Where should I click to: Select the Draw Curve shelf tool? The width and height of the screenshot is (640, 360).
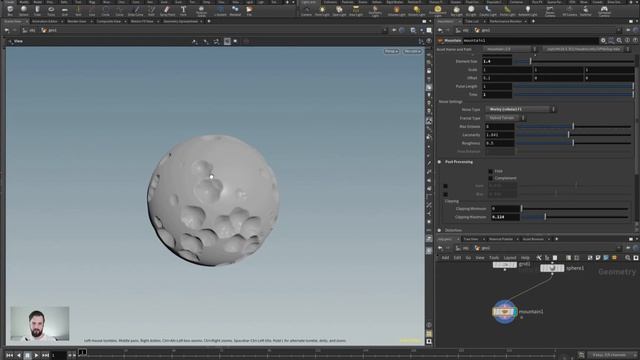pyautogui.click(x=136, y=10)
